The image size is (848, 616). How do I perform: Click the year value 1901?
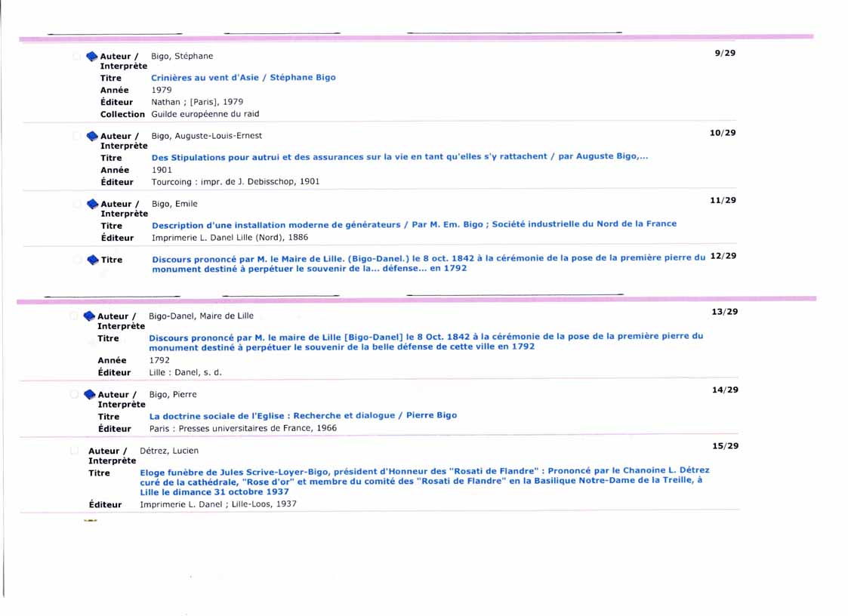click(162, 170)
